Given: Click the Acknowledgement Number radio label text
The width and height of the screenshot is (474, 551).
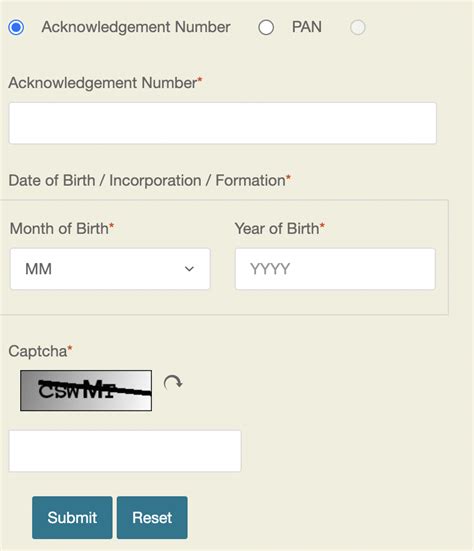Looking at the screenshot, I should [x=136, y=27].
